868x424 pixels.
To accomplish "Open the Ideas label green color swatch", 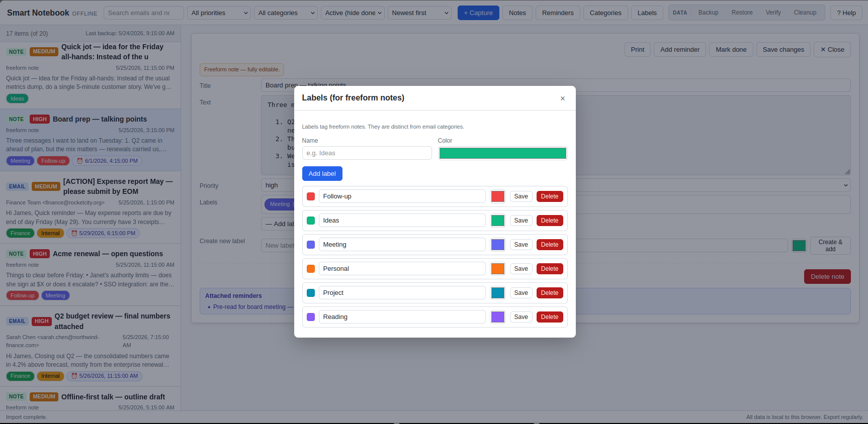I will pyautogui.click(x=497, y=221).
